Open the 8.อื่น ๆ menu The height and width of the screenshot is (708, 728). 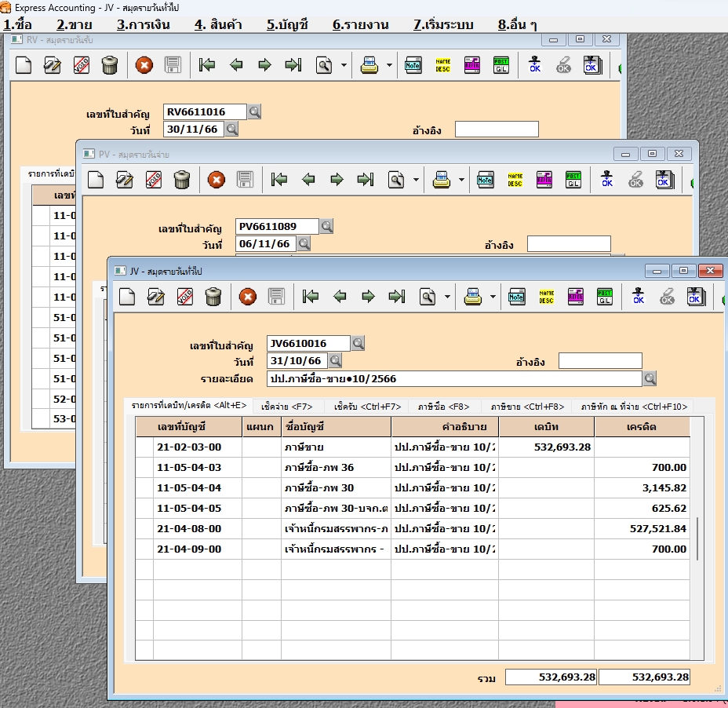[517, 24]
